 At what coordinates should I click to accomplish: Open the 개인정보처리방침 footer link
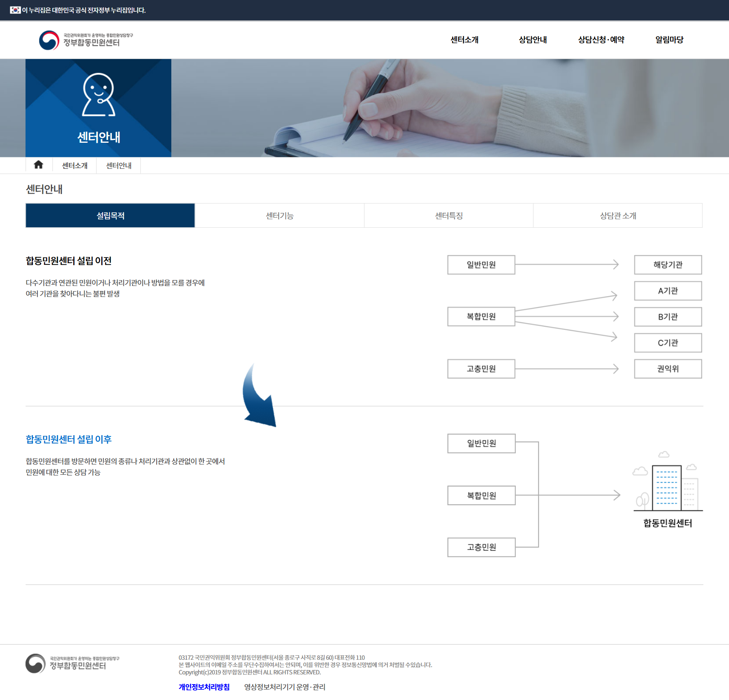204,687
